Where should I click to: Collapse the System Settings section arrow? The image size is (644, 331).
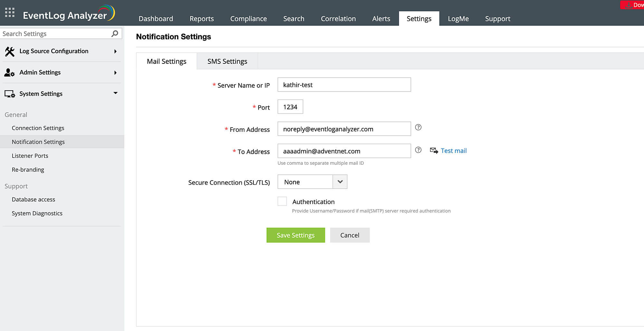(115, 93)
